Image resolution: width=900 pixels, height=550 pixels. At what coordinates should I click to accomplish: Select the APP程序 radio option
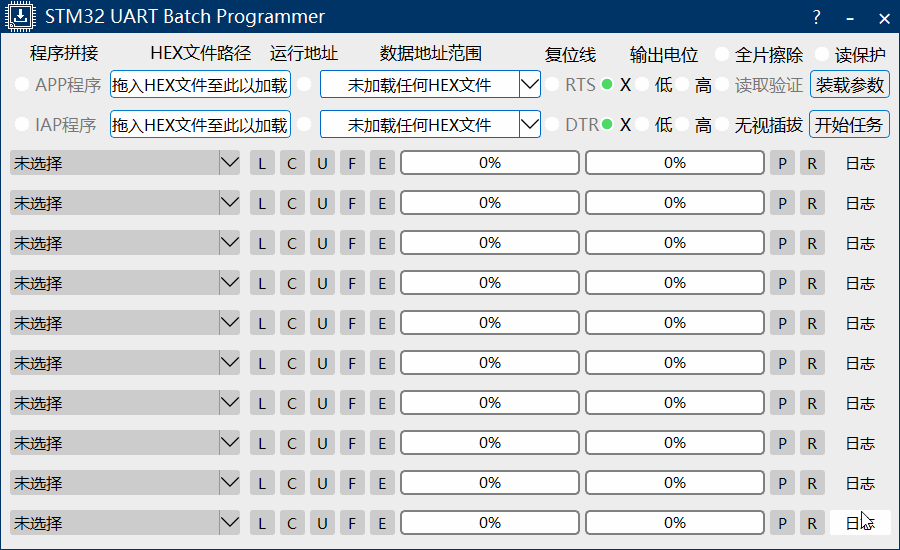[x=22, y=84]
